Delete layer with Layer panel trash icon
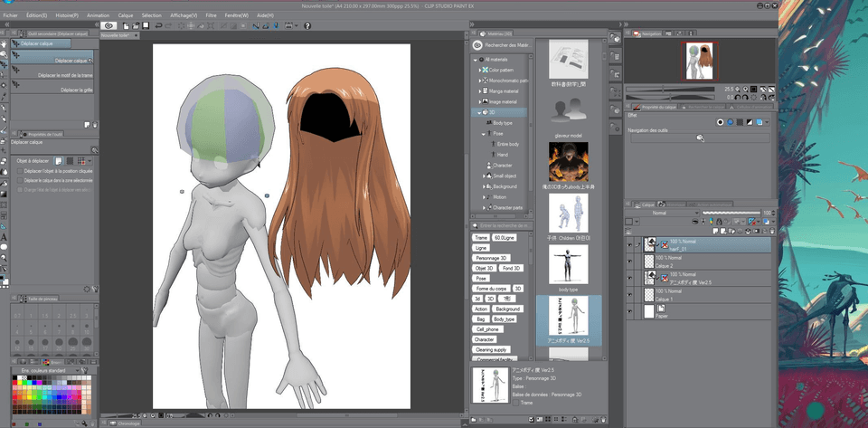The image size is (868, 428). coord(772,231)
